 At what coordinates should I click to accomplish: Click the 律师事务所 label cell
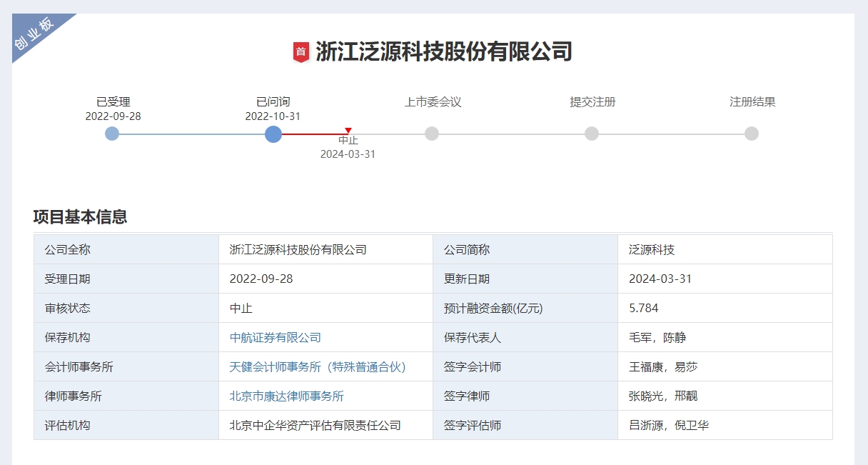(126, 396)
